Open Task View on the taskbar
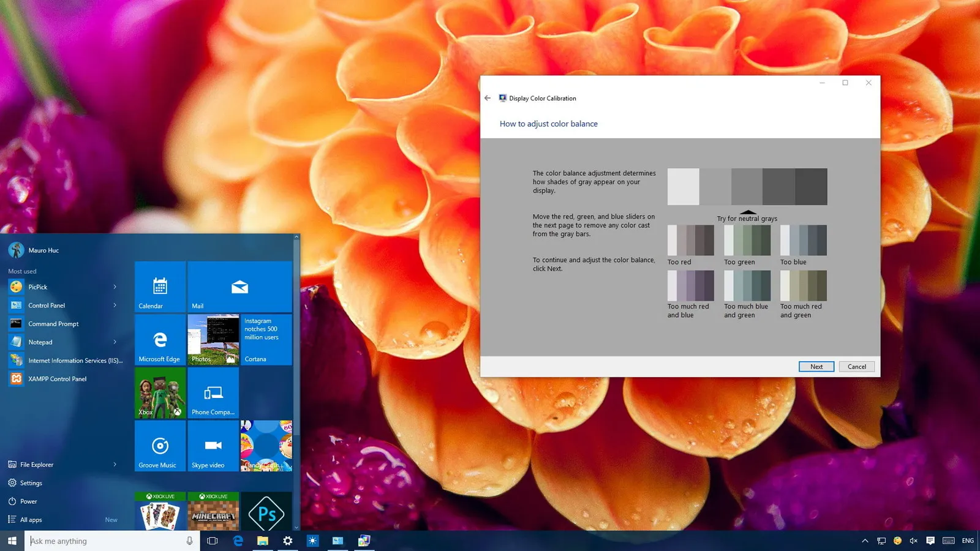The width and height of the screenshot is (980, 551). click(213, 541)
